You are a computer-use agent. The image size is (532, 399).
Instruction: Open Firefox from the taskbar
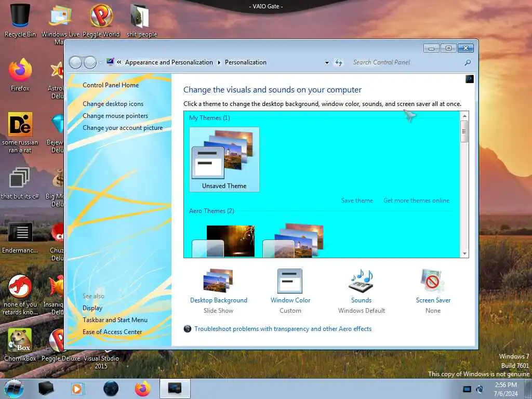click(x=143, y=389)
